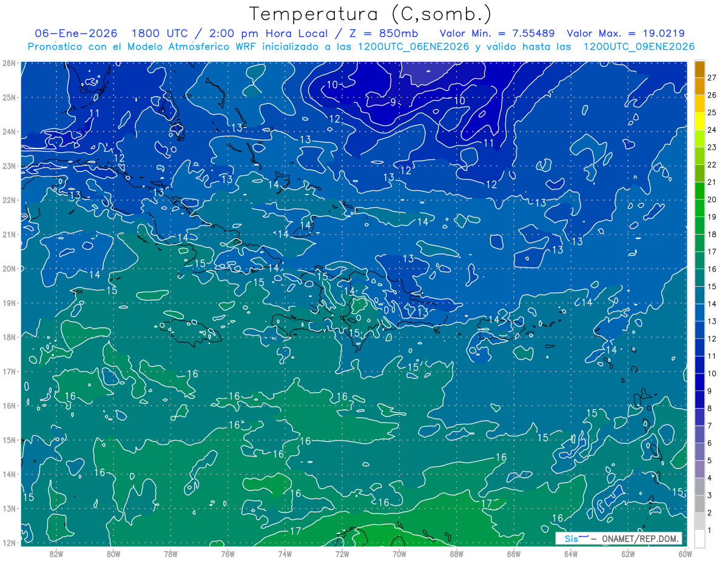Select the date text '06-Ene-2026'
Image resolution: width=728 pixels, height=562 pixels.
76,33
